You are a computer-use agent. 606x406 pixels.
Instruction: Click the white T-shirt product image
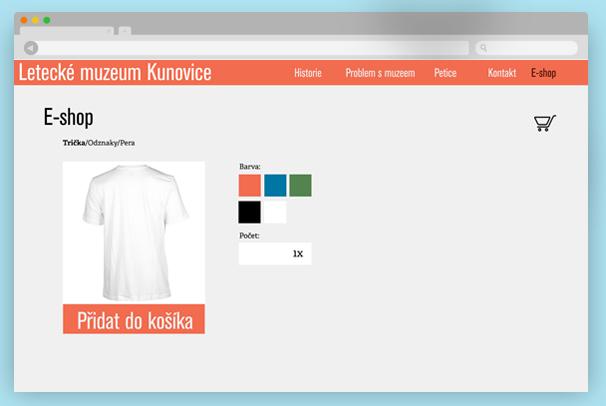click(133, 232)
